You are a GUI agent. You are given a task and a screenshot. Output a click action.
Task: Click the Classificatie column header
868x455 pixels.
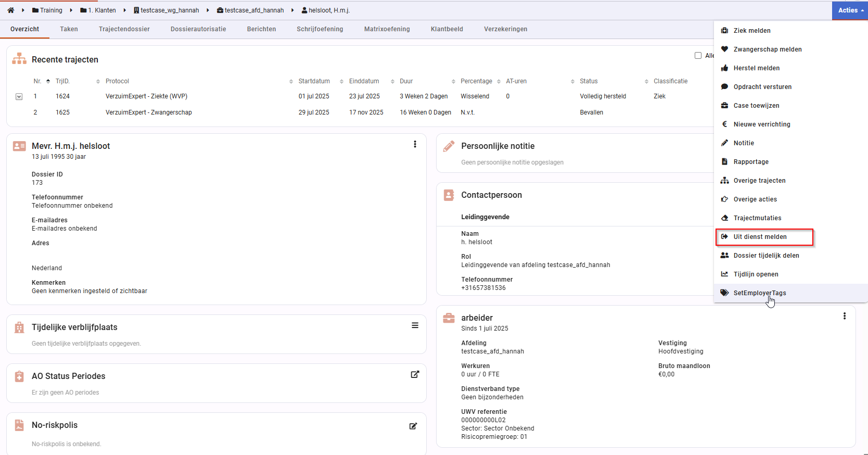tap(671, 81)
